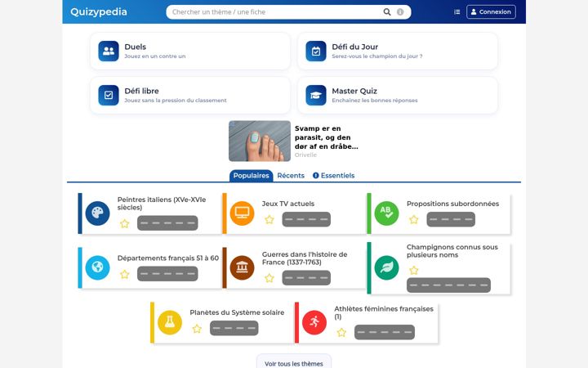588x368 pixels.
Task: Click the grey score bar under Jeux TV actuels
Action: pyautogui.click(x=306, y=219)
